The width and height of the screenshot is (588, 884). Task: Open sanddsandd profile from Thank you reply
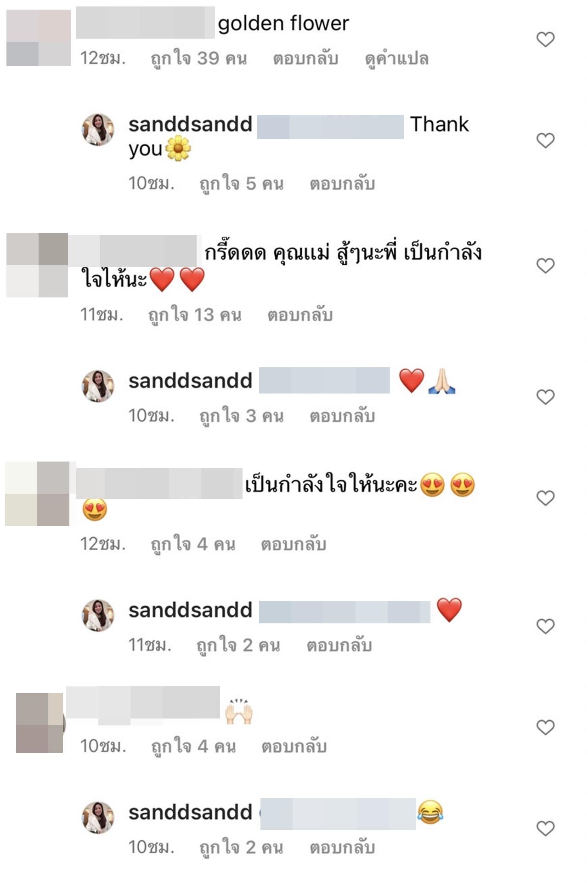pos(190,124)
